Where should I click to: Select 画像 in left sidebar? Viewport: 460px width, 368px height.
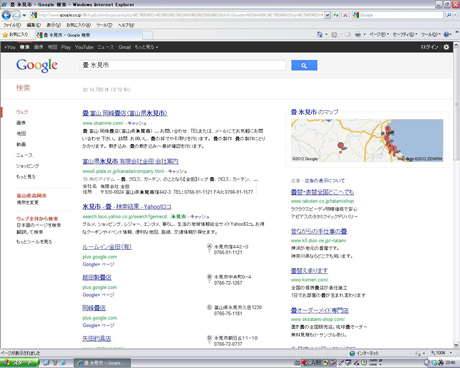tap(21, 123)
